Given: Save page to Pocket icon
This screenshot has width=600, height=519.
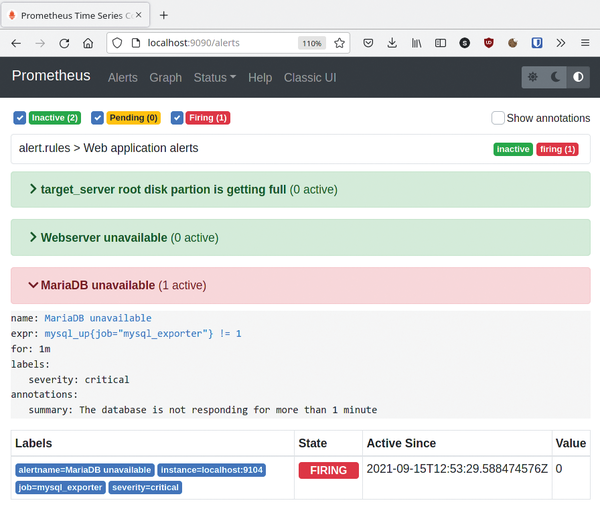Looking at the screenshot, I should [x=368, y=43].
